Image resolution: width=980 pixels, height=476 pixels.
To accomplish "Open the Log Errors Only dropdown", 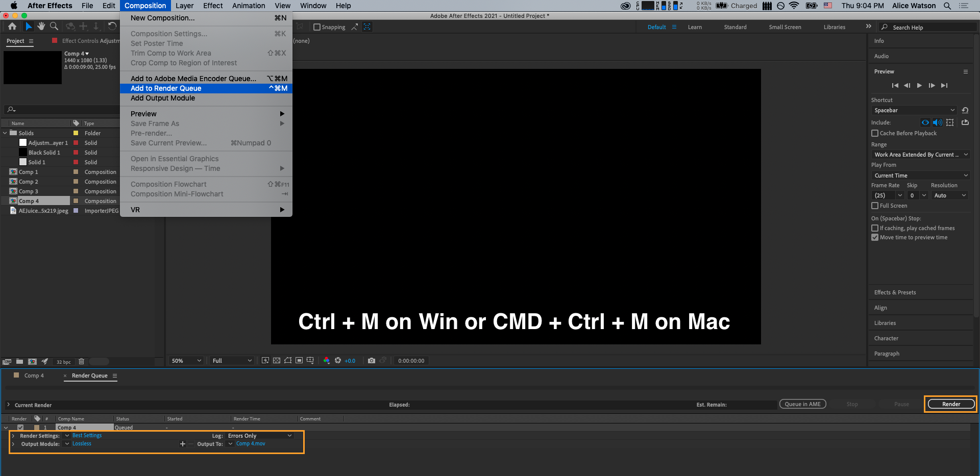I will click(260, 436).
